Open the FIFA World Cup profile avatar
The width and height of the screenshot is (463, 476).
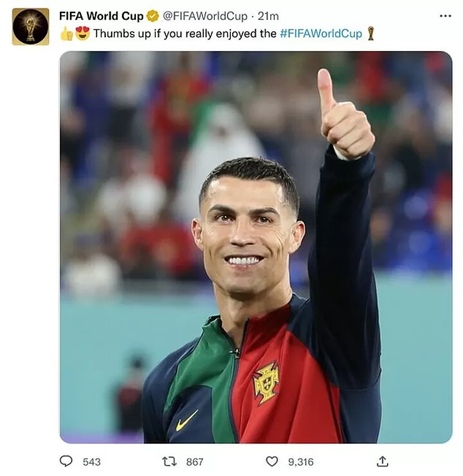[x=30, y=27]
